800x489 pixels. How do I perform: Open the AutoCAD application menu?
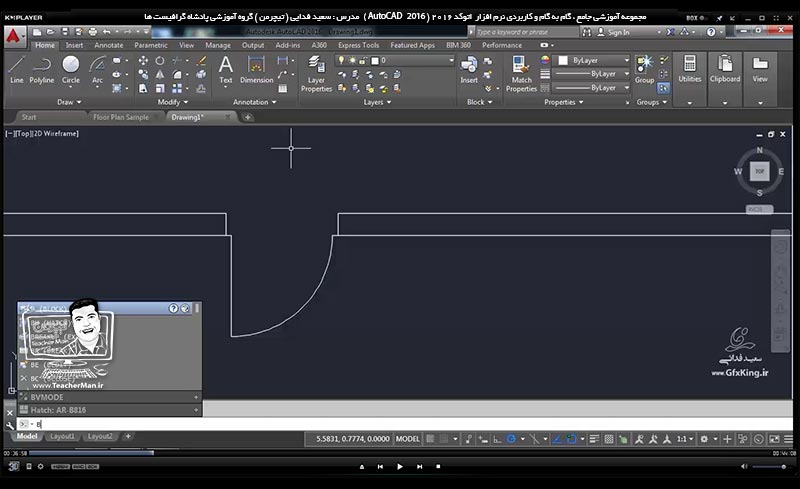coord(14,37)
